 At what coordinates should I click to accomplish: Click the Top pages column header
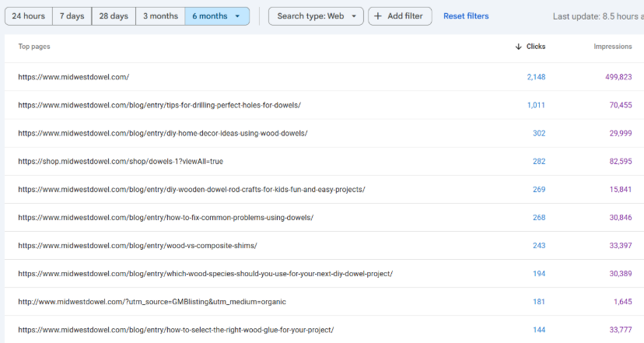[x=34, y=47]
